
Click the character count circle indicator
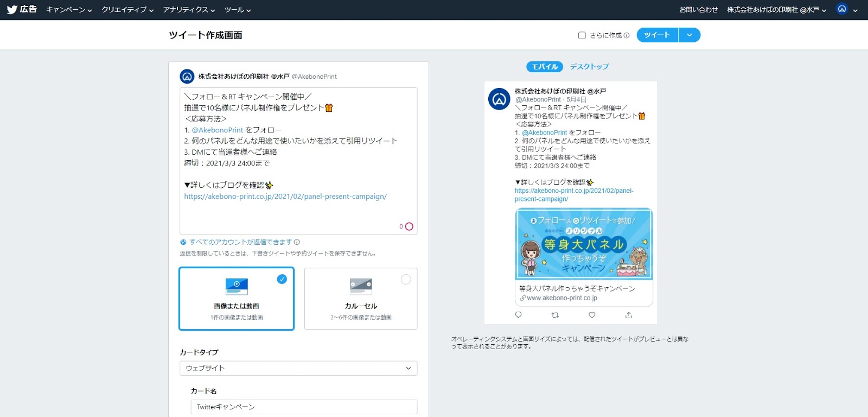point(409,226)
